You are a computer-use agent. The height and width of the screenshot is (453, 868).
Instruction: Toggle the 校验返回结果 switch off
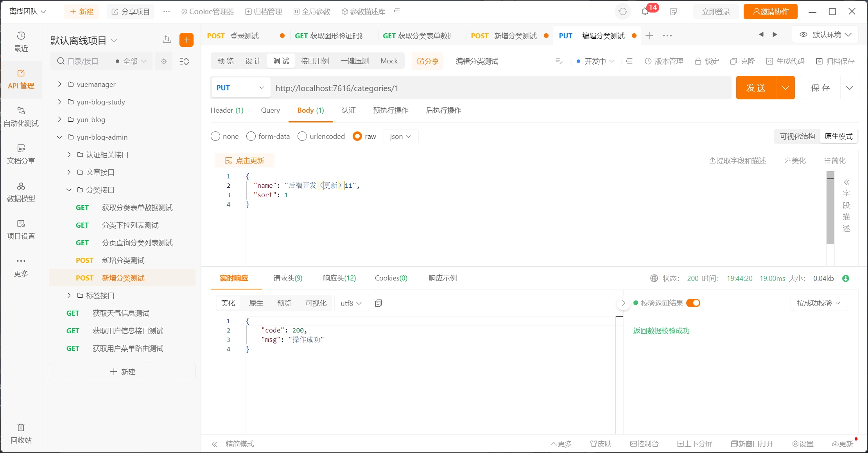pos(693,303)
